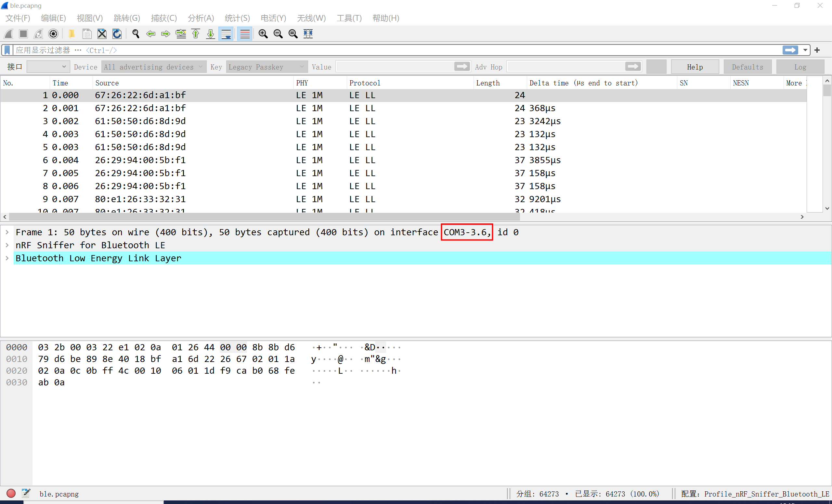Toggle auto-scroll during live capture

tap(226, 34)
